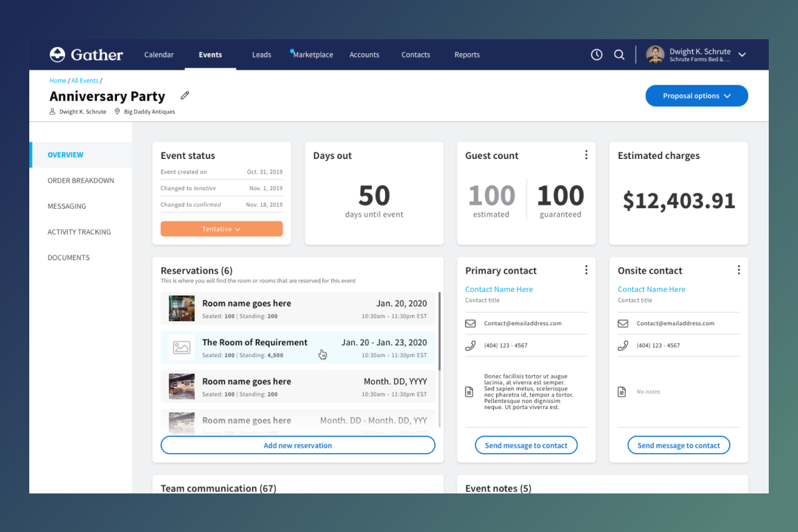Screen dimensions: 798x532
Task: Open All Events breadcrumb link
Action: point(84,80)
